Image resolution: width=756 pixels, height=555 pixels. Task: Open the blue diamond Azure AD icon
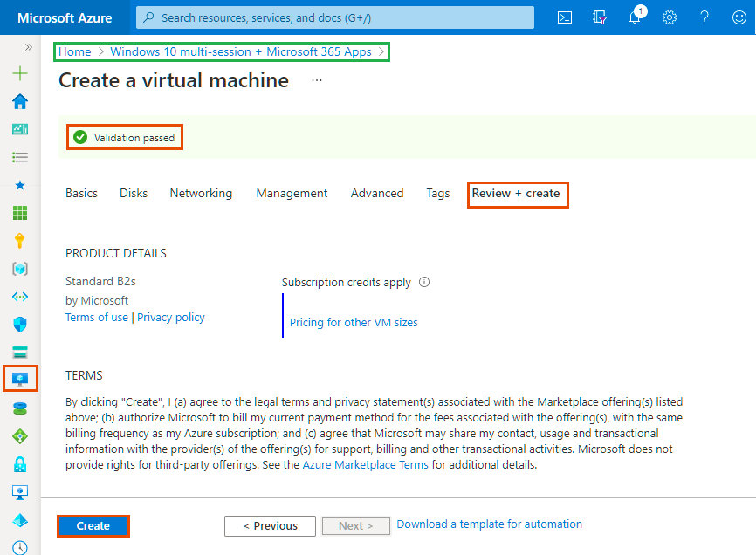coord(20,520)
